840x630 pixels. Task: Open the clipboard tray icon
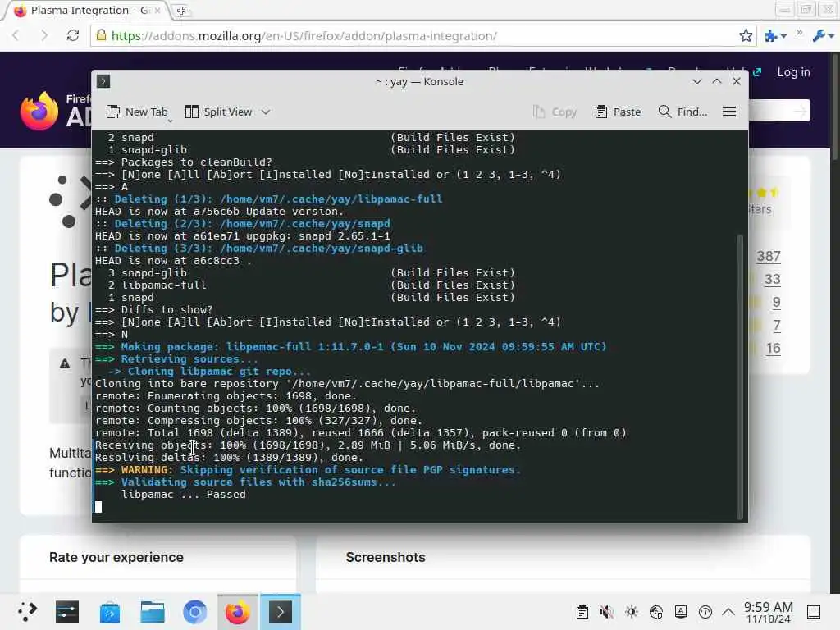[582, 612]
